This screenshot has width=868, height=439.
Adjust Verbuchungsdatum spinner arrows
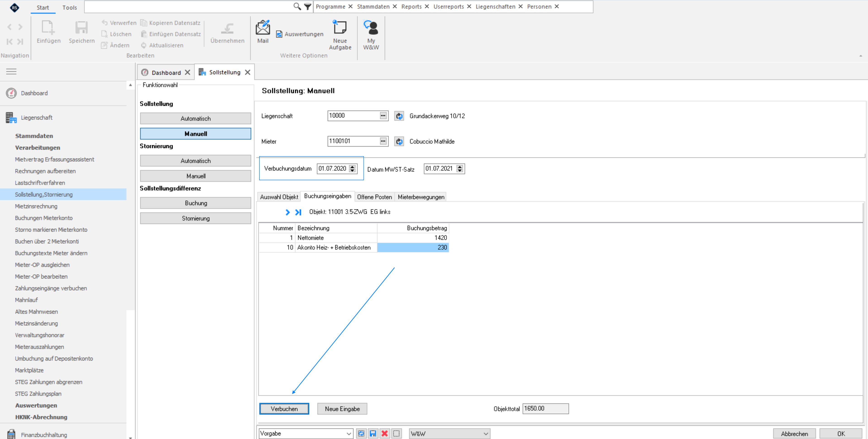point(352,169)
